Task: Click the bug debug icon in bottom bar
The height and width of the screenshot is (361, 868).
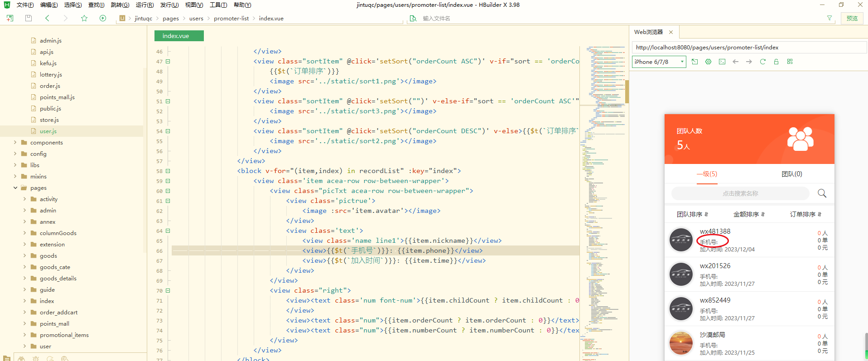Action: point(36,358)
